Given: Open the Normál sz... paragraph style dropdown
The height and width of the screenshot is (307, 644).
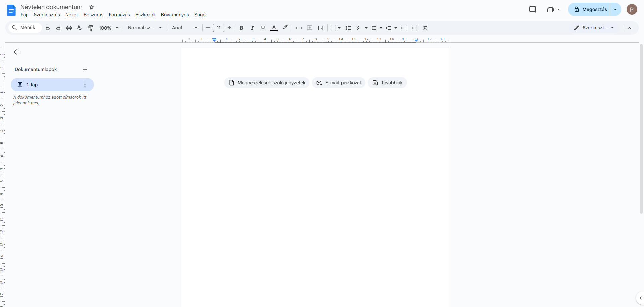Looking at the screenshot, I should point(145,28).
